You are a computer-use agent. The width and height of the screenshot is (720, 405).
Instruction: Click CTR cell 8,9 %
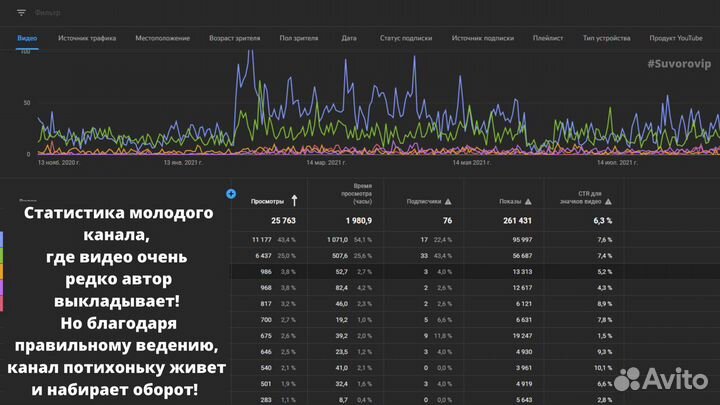click(x=605, y=304)
